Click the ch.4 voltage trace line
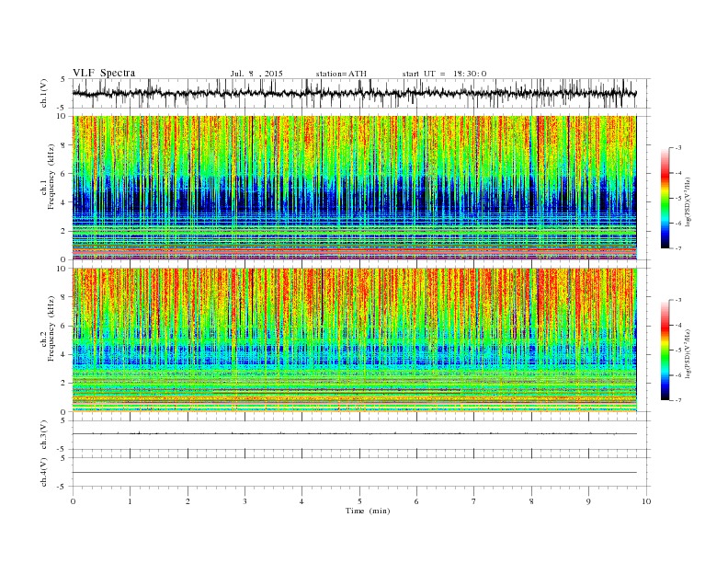The height and width of the screenshot is (563, 728). 355,473
